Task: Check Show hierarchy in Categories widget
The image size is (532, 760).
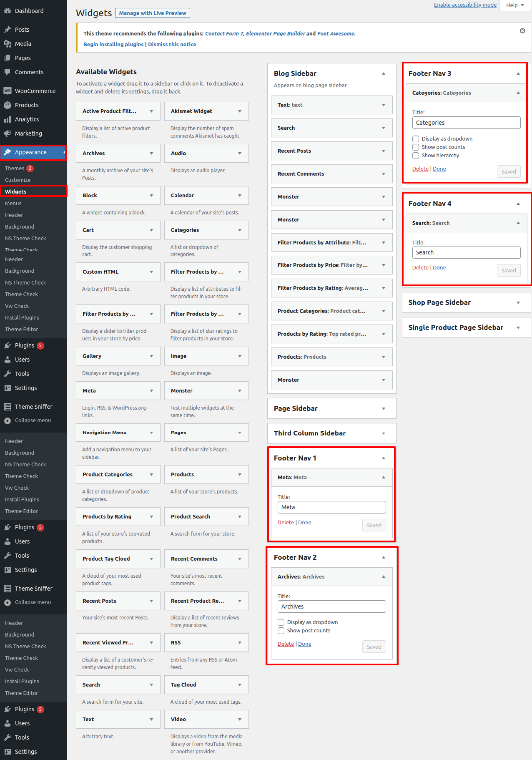Action: (x=416, y=156)
